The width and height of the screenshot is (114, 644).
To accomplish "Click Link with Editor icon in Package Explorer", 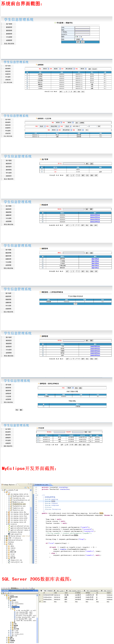I will coord(28,488).
